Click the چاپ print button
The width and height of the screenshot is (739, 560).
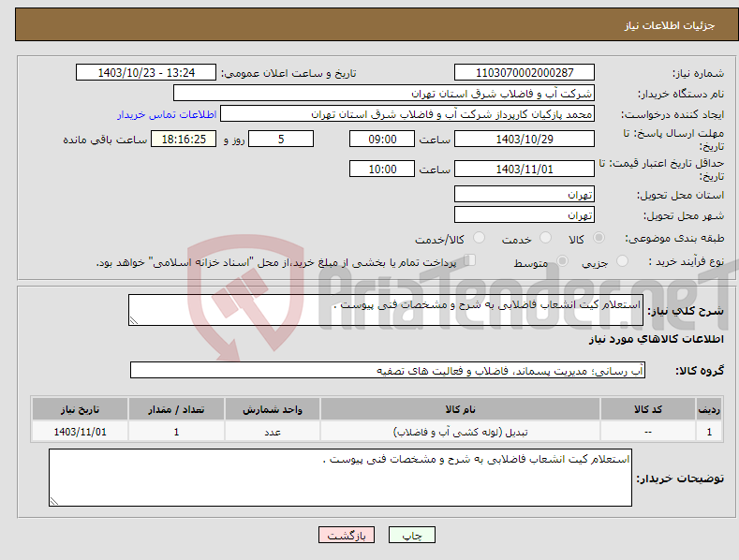click(412, 536)
